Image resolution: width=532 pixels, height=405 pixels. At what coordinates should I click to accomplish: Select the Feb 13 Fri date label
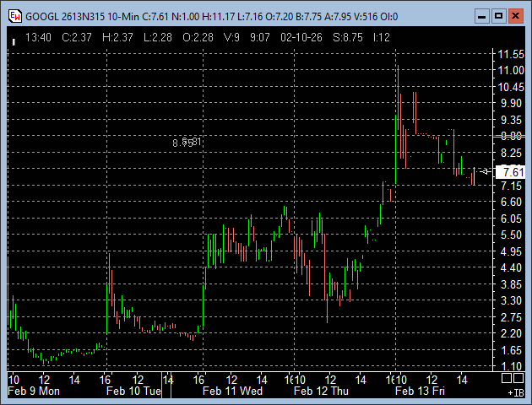[x=421, y=391]
